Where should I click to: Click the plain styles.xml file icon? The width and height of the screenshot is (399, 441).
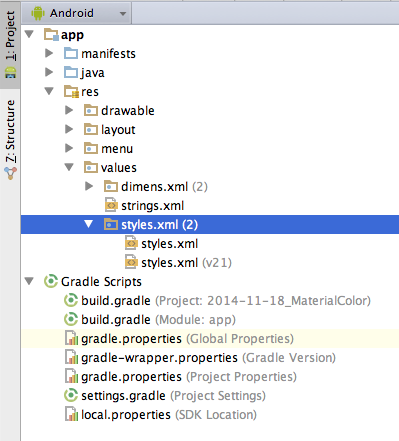(x=131, y=243)
